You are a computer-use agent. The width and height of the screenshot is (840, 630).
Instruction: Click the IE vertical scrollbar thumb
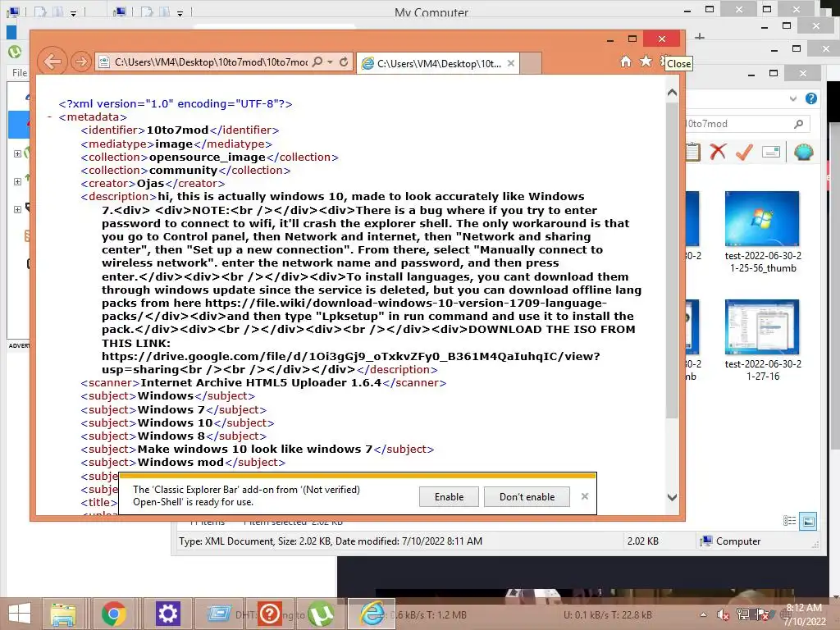(x=673, y=260)
